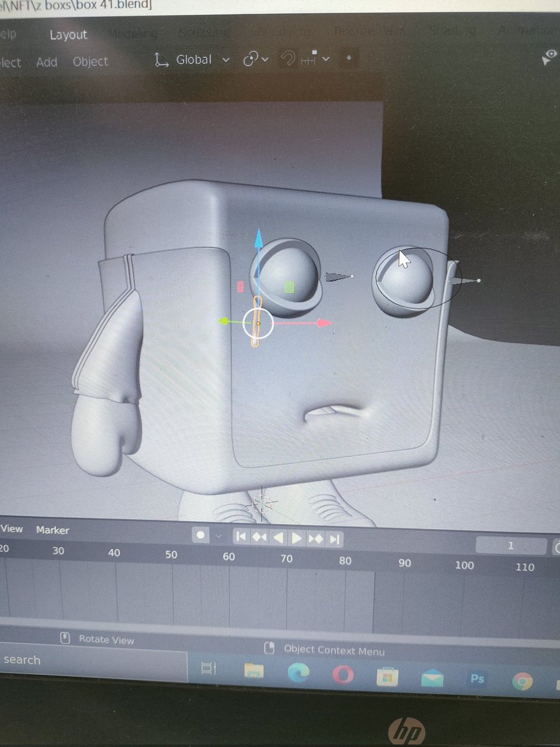Switch to the Shading workspace tab
Viewport: 560px width, 747px height.
452,29
